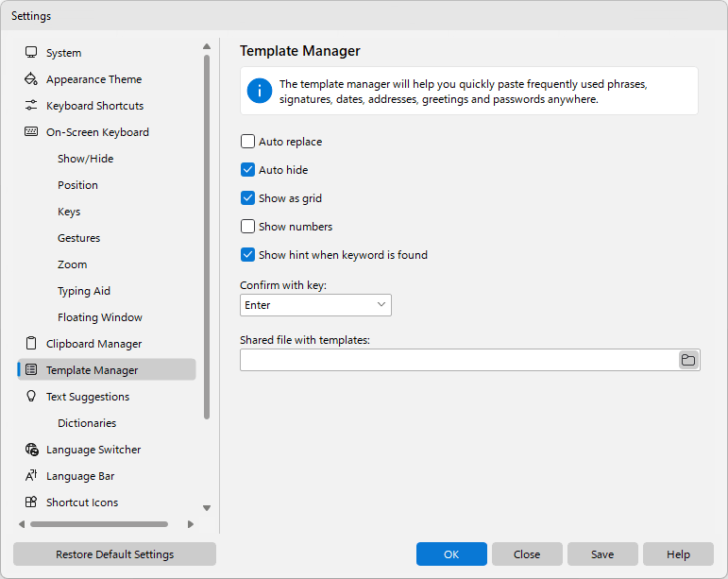Uncheck Show hint when keyword is found
The image size is (728, 579).
(x=248, y=254)
